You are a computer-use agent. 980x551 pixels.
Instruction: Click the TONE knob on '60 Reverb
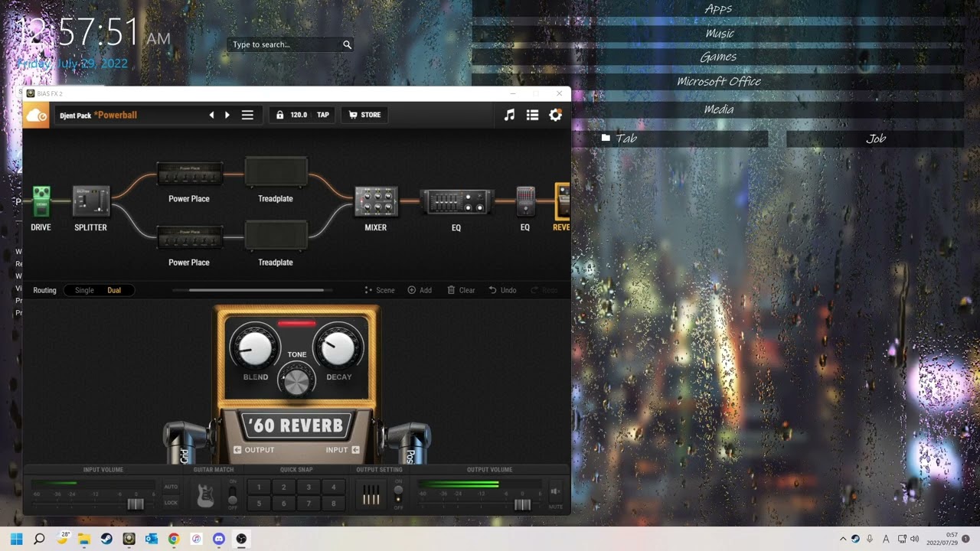coord(297,380)
